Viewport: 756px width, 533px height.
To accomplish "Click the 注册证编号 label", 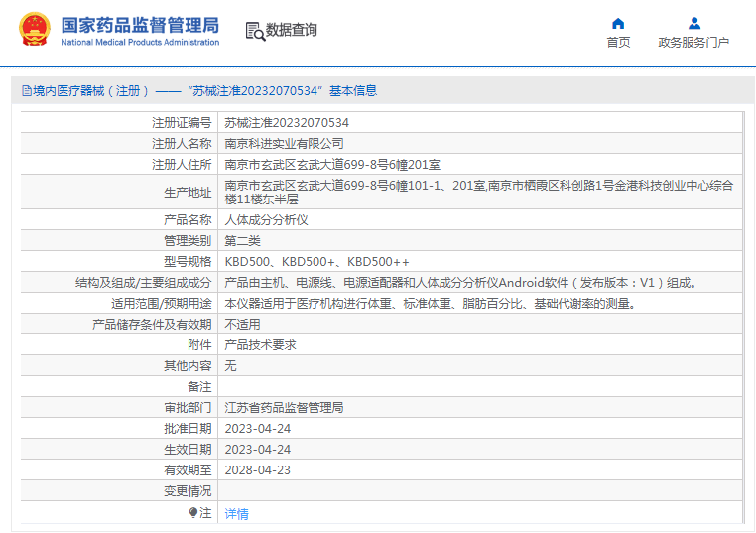I will [182, 123].
